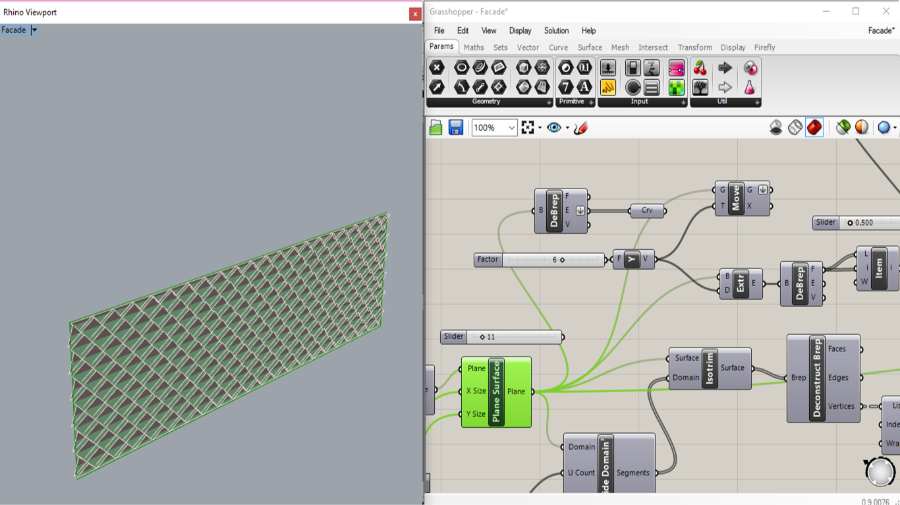Screen dimensions: 900x505
Task: Add the round Button input component
Action: coord(633,87)
